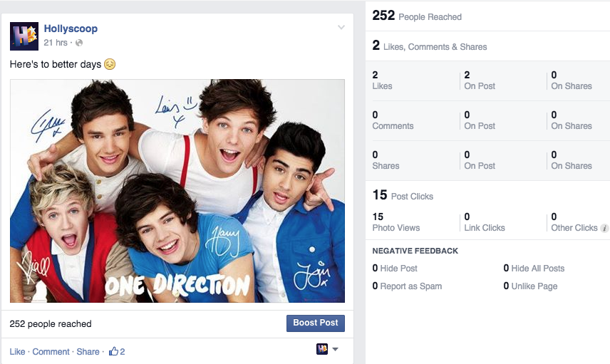Click the thumbs-up likes count icon
The image size is (610, 364).
pos(113,352)
